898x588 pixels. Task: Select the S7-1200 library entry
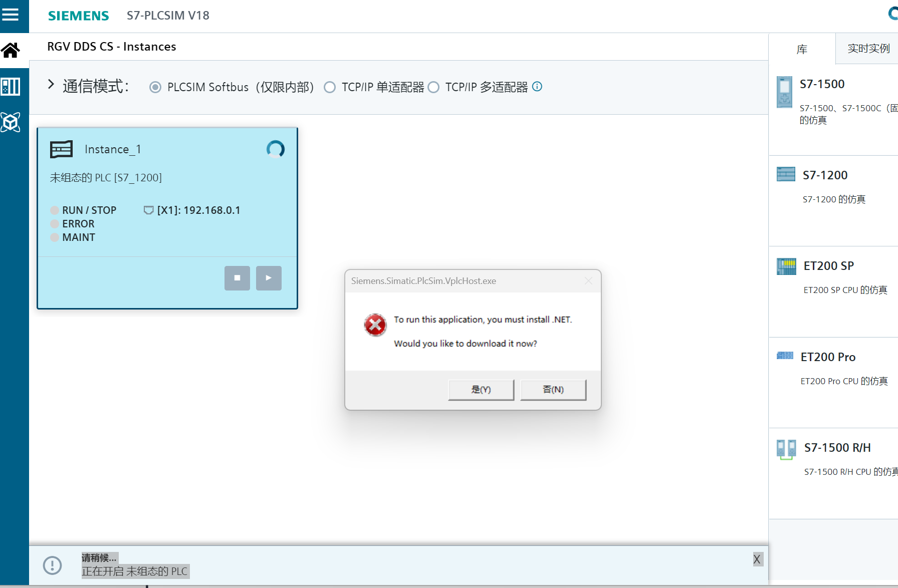click(x=825, y=175)
